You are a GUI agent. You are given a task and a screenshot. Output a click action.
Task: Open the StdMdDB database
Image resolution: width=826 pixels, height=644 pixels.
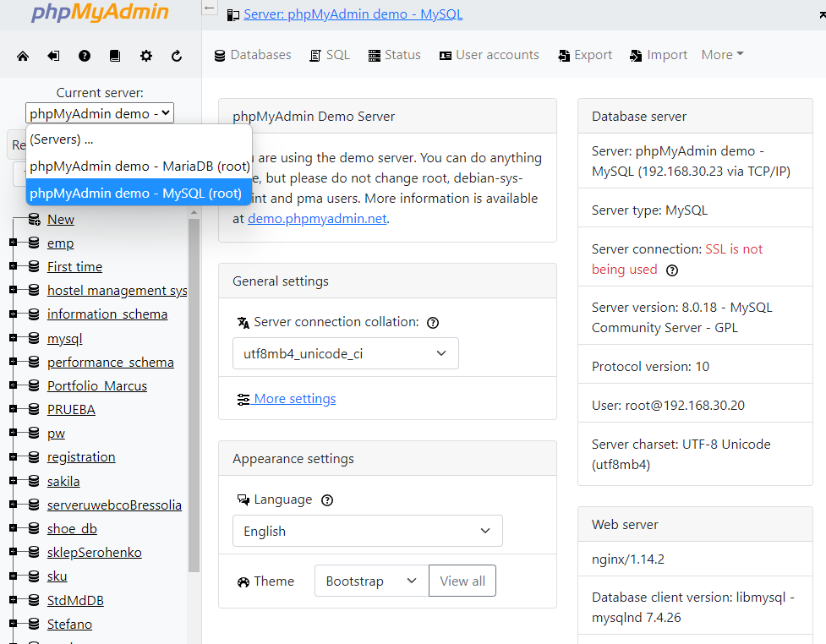75,600
